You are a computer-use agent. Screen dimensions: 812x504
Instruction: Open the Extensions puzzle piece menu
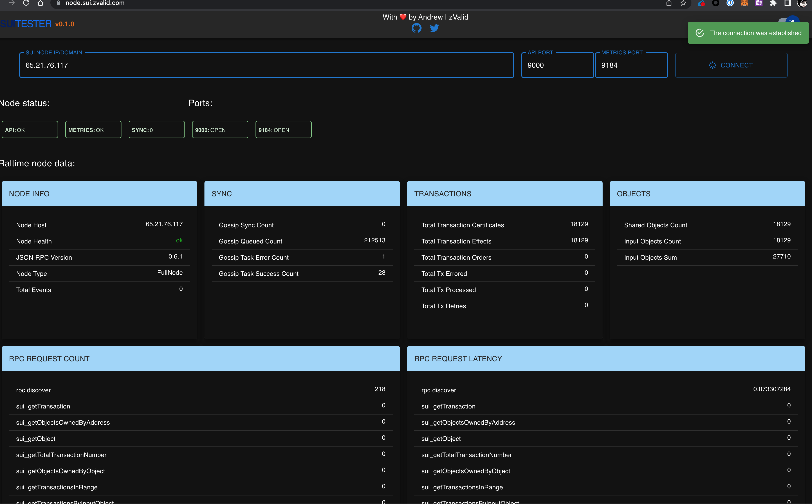point(773,3)
